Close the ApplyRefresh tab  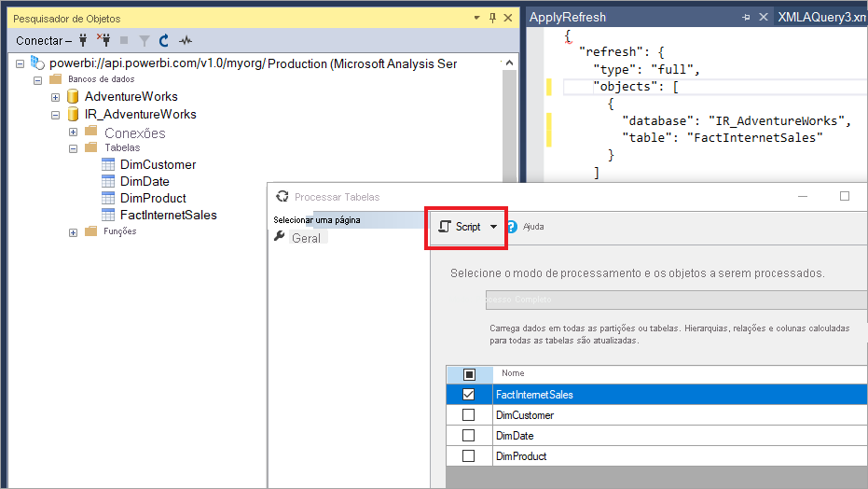tap(763, 17)
